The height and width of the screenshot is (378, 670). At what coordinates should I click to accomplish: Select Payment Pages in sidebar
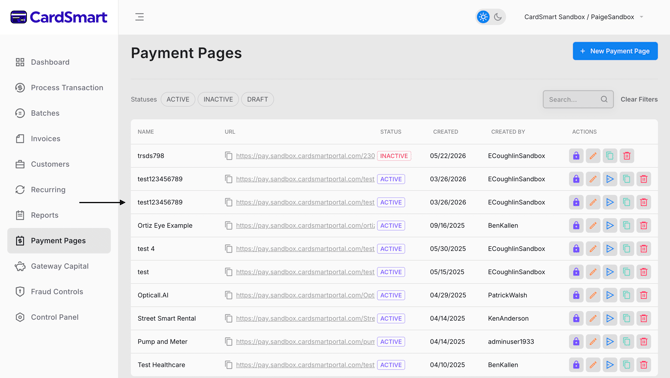(x=59, y=241)
